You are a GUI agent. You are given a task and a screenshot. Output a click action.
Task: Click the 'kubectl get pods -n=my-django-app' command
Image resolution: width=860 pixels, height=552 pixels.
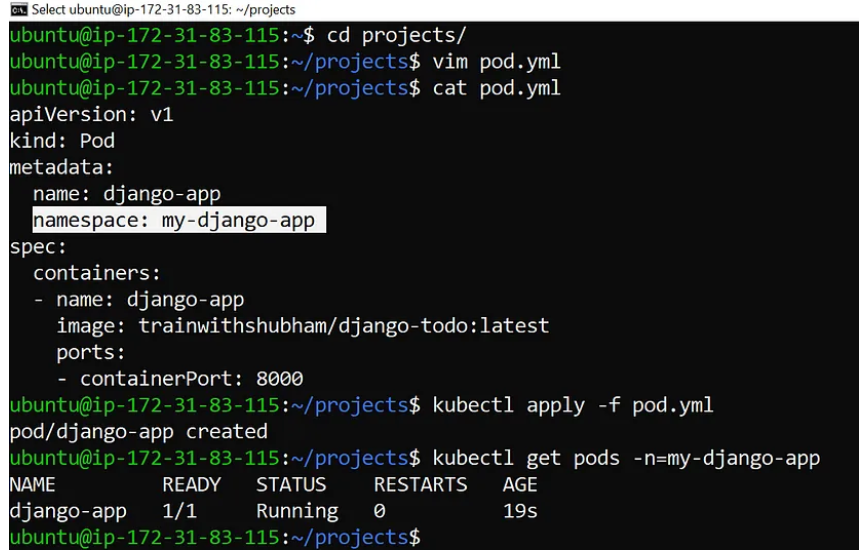[626, 458]
